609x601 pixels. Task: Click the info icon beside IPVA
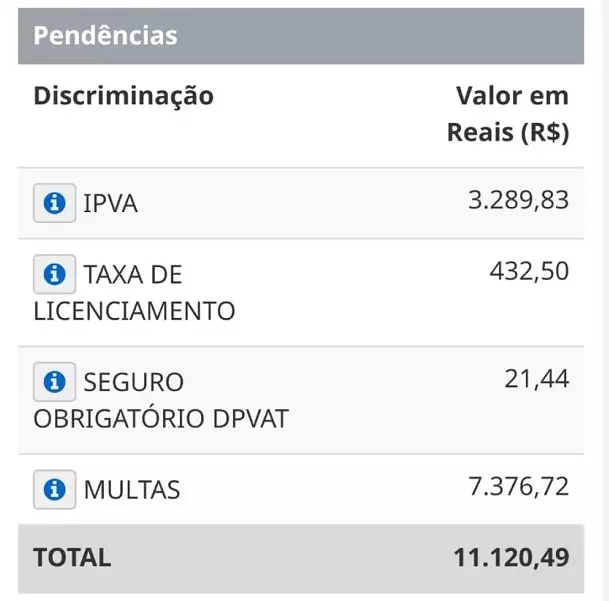(x=54, y=203)
